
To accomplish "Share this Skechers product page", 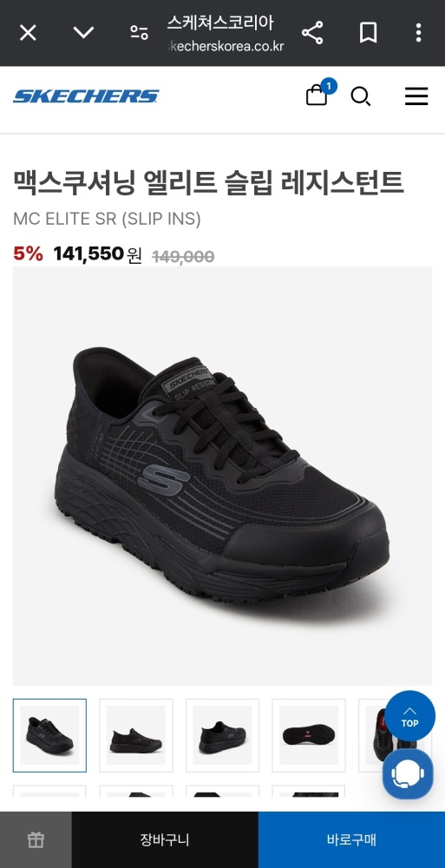I will tap(312, 33).
